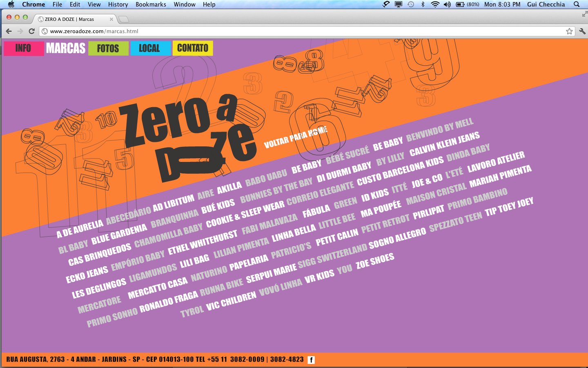Open the MERCATTO CASA brand
Screen dimensions: 588x368
pos(158,288)
